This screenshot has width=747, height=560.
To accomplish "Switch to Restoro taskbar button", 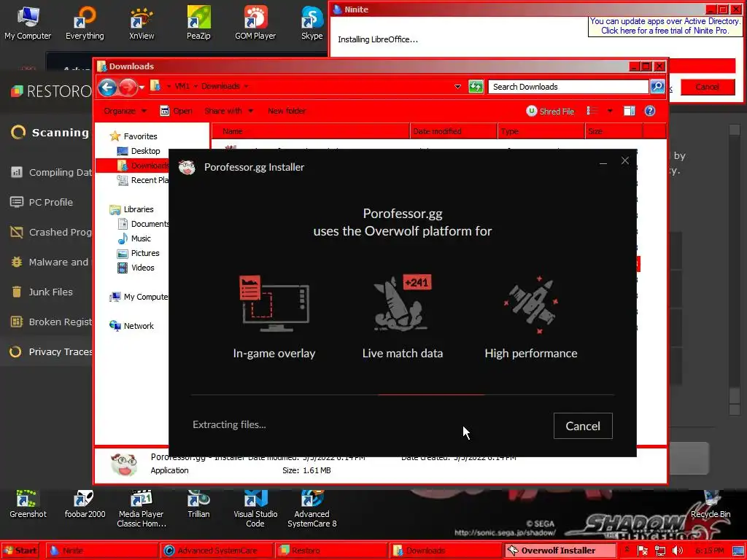I will point(332,551).
